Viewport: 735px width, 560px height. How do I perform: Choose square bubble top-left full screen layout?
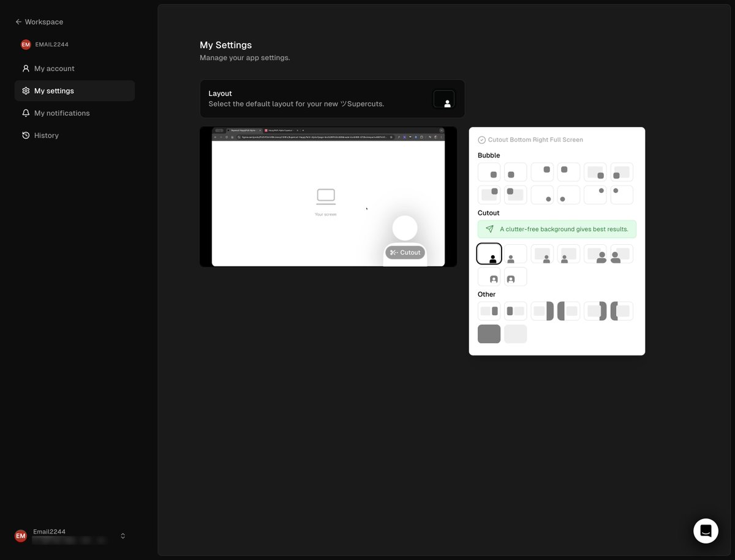(x=568, y=172)
